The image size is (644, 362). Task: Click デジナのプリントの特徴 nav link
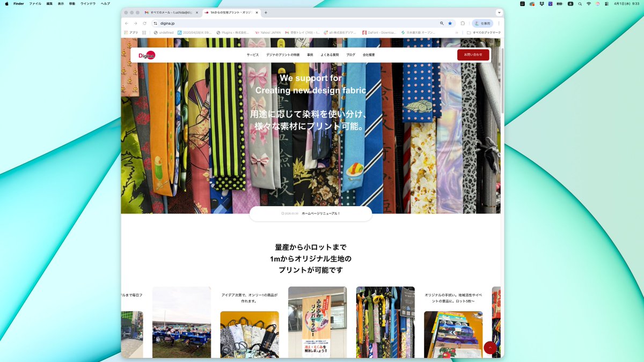(283, 55)
